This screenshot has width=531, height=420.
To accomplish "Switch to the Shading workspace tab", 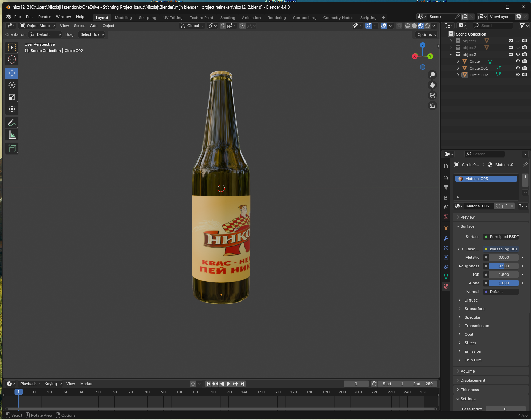I will [227, 18].
